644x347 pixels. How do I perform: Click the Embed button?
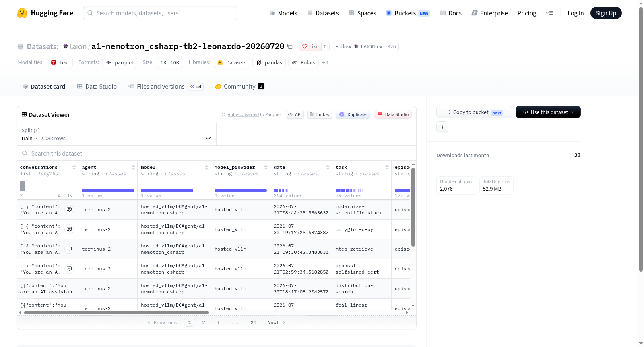[320, 114]
